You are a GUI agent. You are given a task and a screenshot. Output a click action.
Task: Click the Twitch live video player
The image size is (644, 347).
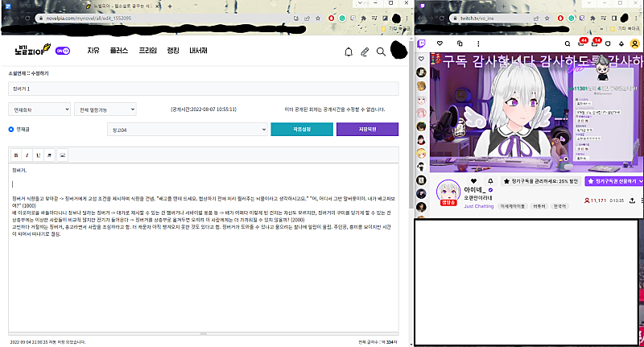537,112
